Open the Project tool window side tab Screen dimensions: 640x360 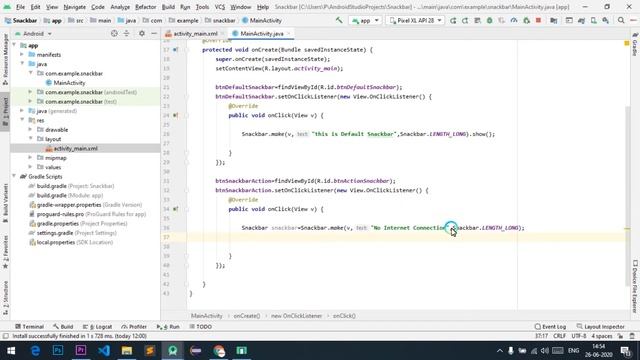coord(5,111)
